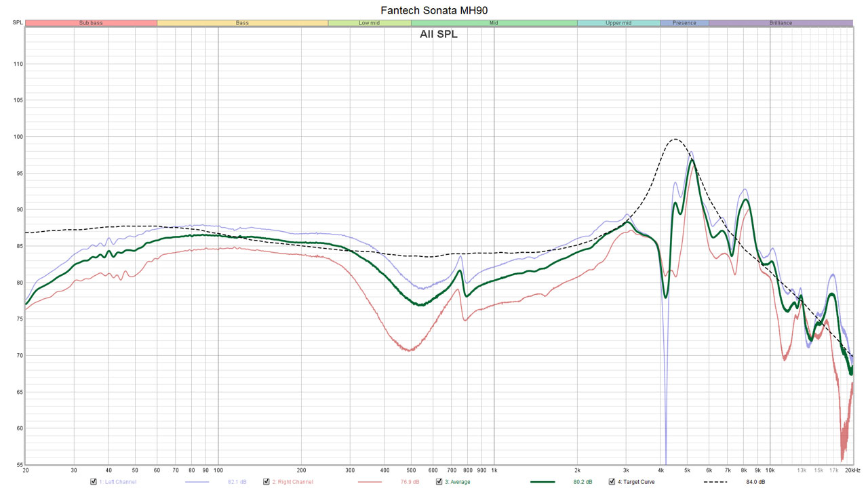Screen dimensions: 868x488
Task: Select the Brilliance frequency band
Action: (781, 23)
